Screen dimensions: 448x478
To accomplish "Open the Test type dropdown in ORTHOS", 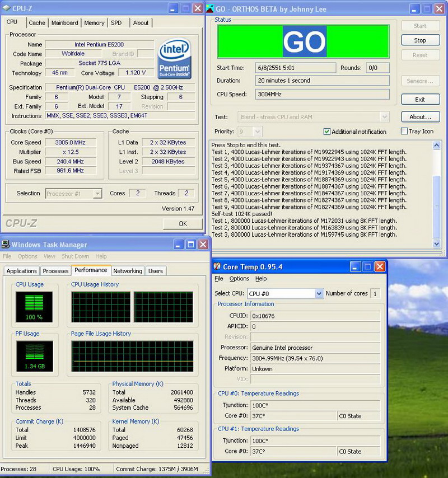I will (384, 117).
